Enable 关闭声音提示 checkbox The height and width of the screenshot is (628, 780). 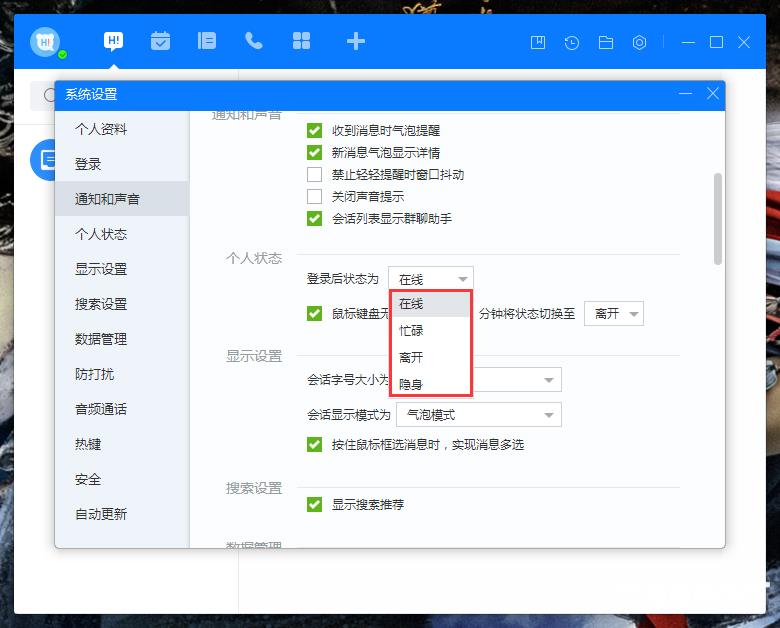click(314, 196)
